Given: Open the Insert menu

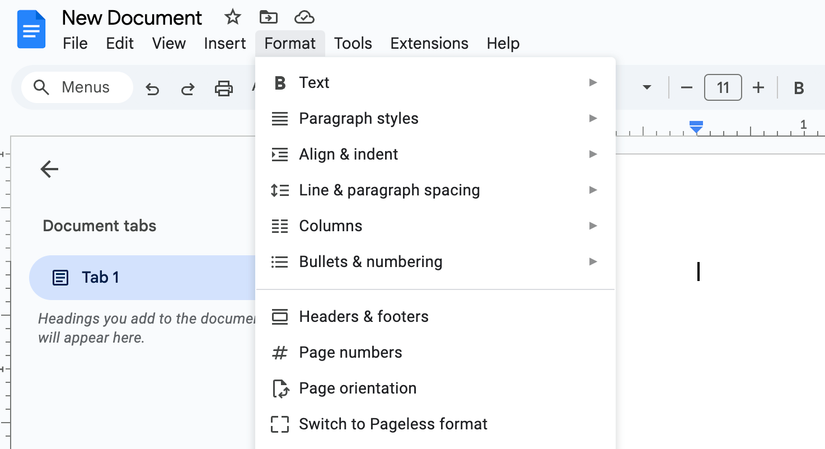Looking at the screenshot, I should pos(225,43).
